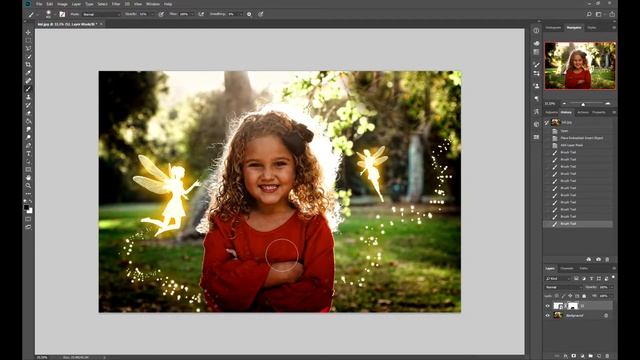Select the Zoom tool in the toolbox
This screenshot has height=360, width=640.
click(x=28, y=186)
